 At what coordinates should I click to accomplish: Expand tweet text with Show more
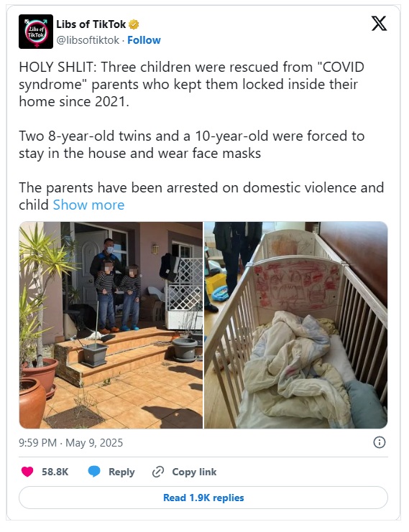tap(88, 205)
